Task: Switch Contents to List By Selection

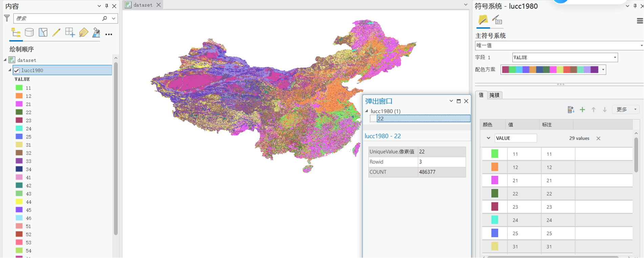Action: tap(43, 33)
